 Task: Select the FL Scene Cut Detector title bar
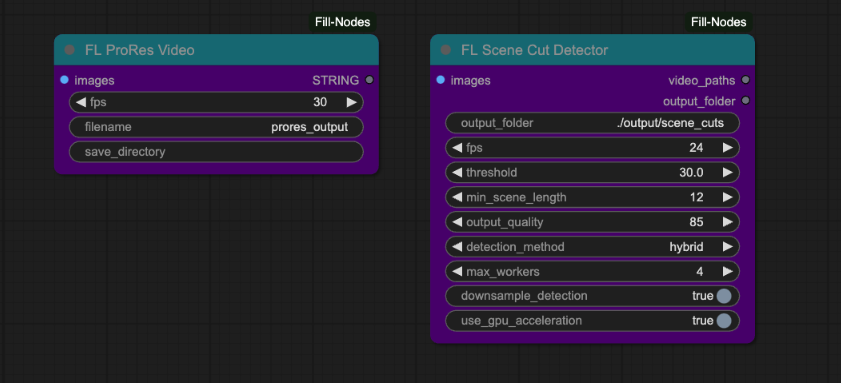(592, 50)
